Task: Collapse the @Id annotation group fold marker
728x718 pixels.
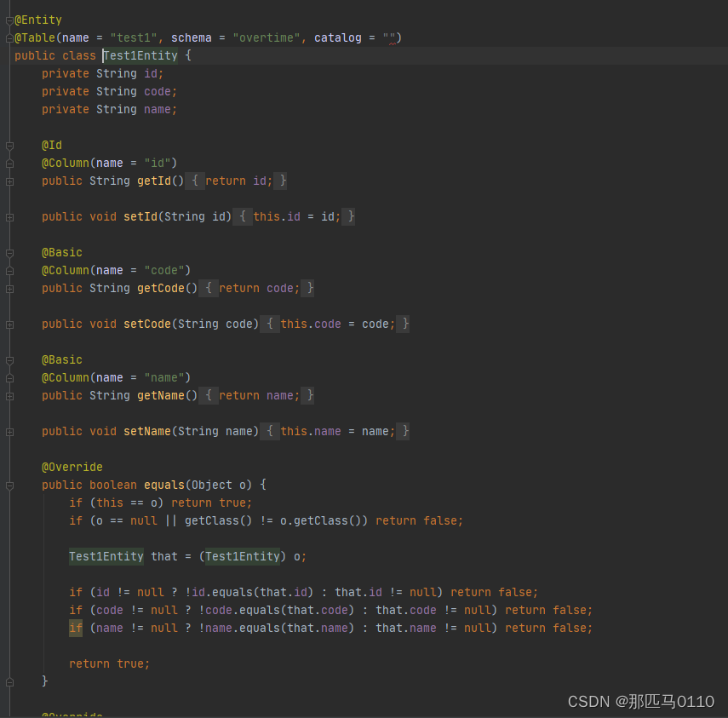Action: pos(9,145)
